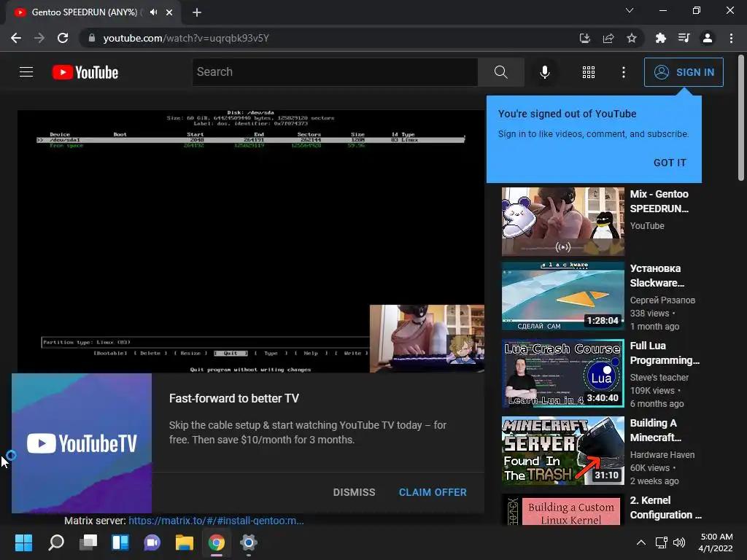View site info via the padlock icon
Viewport: 747px width, 560px height.
92,38
